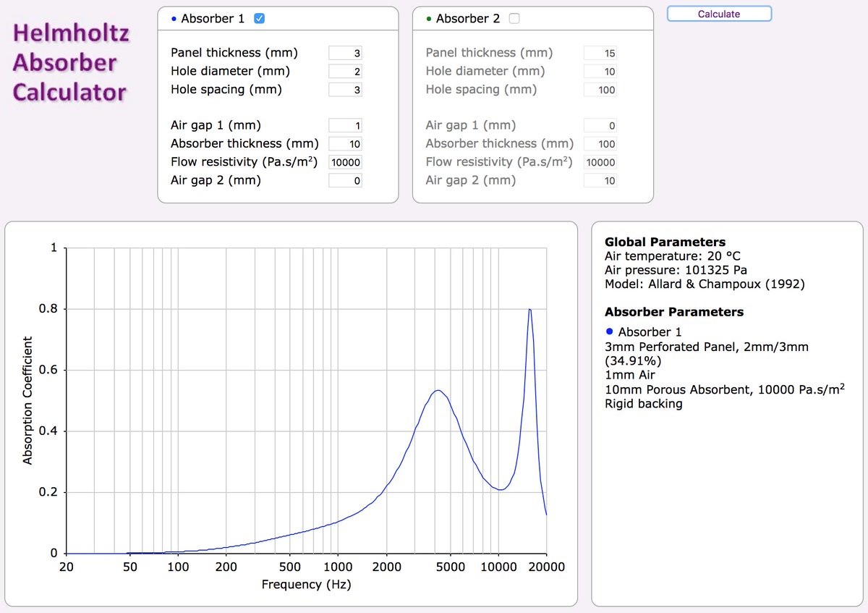Select Absorber 2 hole diameter field
The height and width of the screenshot is (613, 868).
(600, 72)
